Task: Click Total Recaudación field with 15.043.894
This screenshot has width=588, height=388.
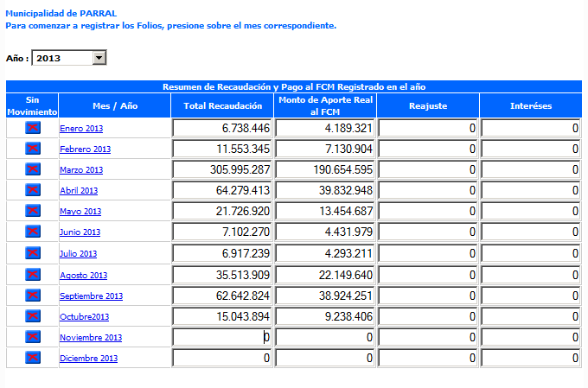Action: 223,317
